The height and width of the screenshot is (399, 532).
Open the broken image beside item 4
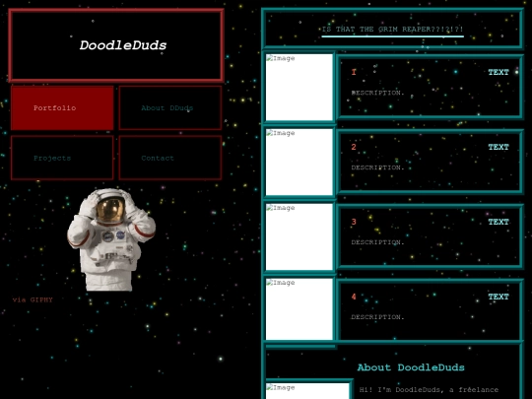(x=299, y=309)
